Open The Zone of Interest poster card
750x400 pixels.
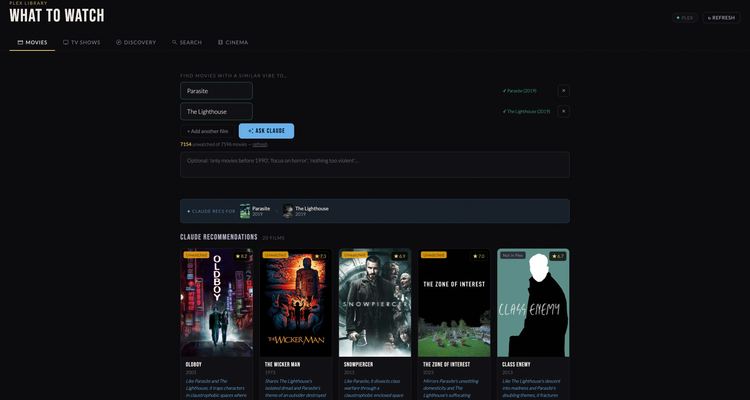[454, 302]
